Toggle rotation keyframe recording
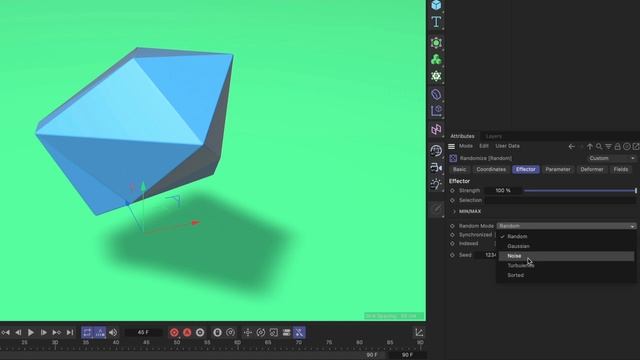 (x=260, y=333)
